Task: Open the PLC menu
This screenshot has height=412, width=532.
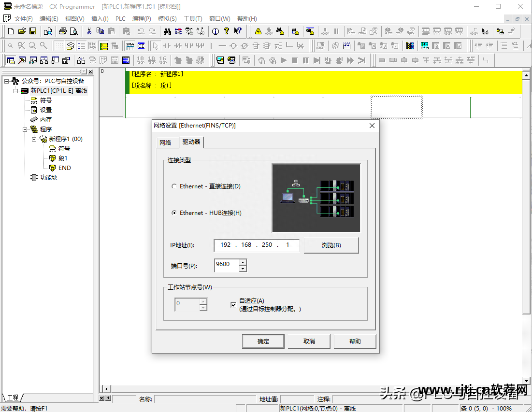Action: (120, 18)
